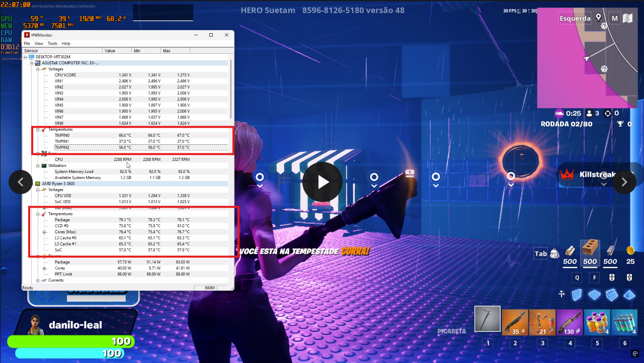
Task: Click the folded map icon beside M
Action: [x=627, y=19]
